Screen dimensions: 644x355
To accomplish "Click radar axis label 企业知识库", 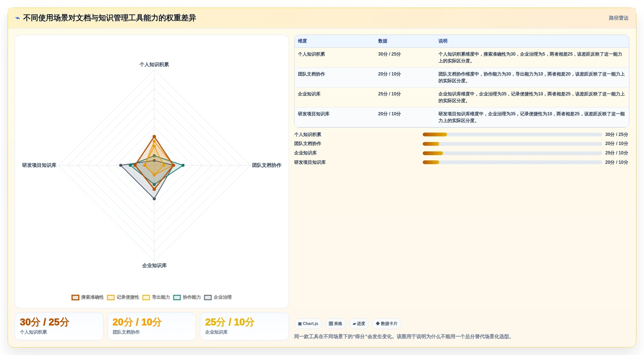I will pos(154,266).
